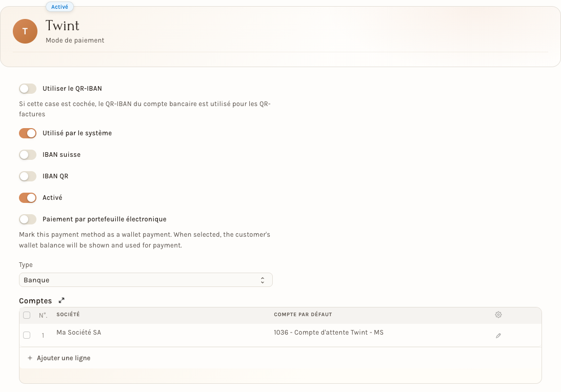Check the select-all box in Comptes header
The image size is (561, 392).
[x=27, y=315]
